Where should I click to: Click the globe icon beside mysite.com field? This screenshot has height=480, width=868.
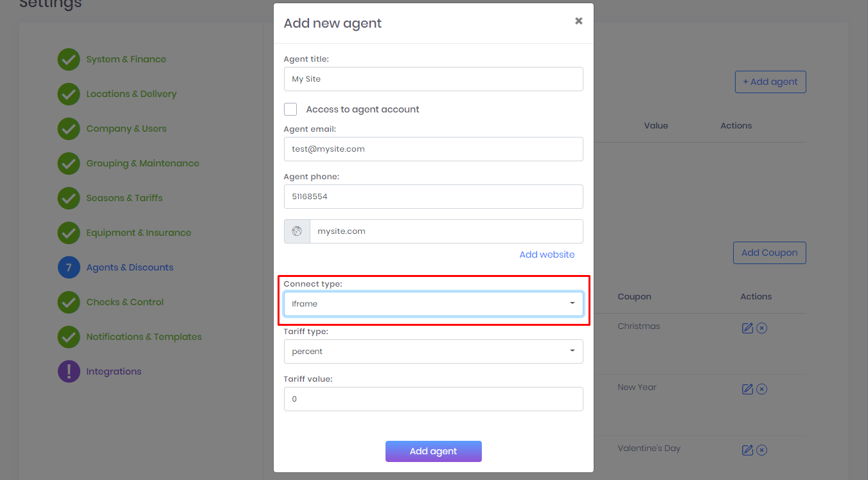click(x=297, y=231)
